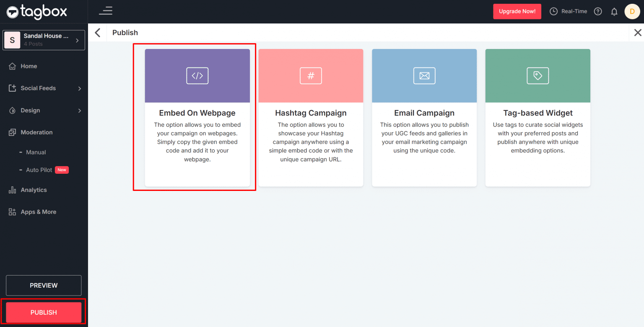Click the tag icon on green card

coord(538,76)
